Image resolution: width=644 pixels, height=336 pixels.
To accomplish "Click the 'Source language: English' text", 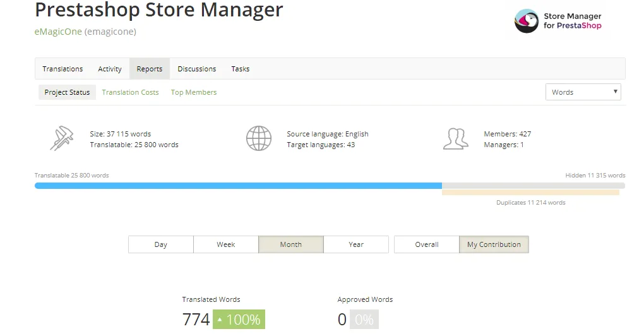I will (x=328, y=134).
